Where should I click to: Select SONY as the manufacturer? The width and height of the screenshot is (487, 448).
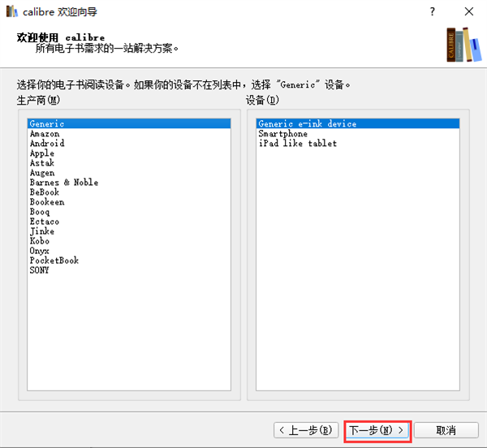click(x=40, y=270)
